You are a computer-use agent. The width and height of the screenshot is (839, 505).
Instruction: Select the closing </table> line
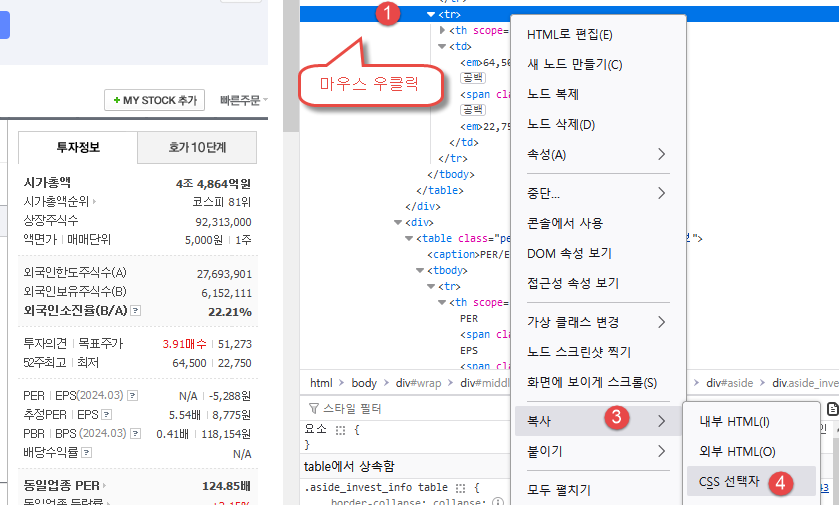coord(440,190)
